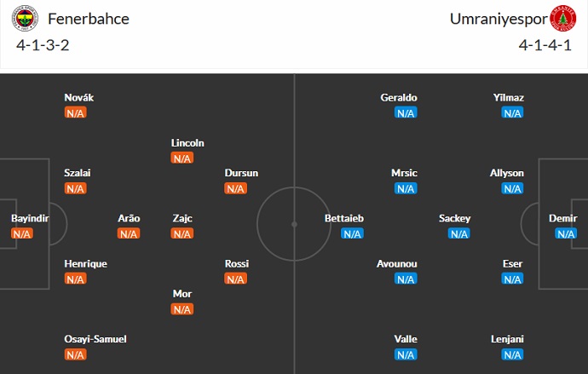
Task: Select goalkeeper Bayindir's rating badge
Action: pos(22,233)
